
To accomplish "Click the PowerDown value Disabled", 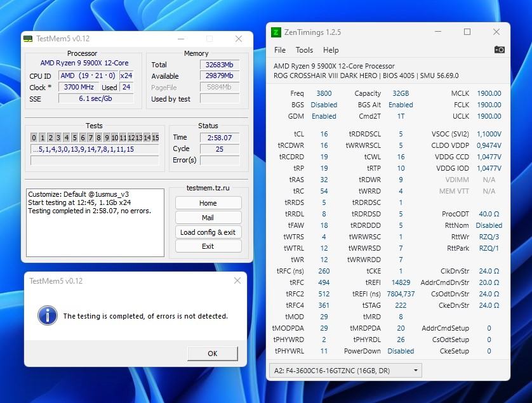I will click(401, 351).
